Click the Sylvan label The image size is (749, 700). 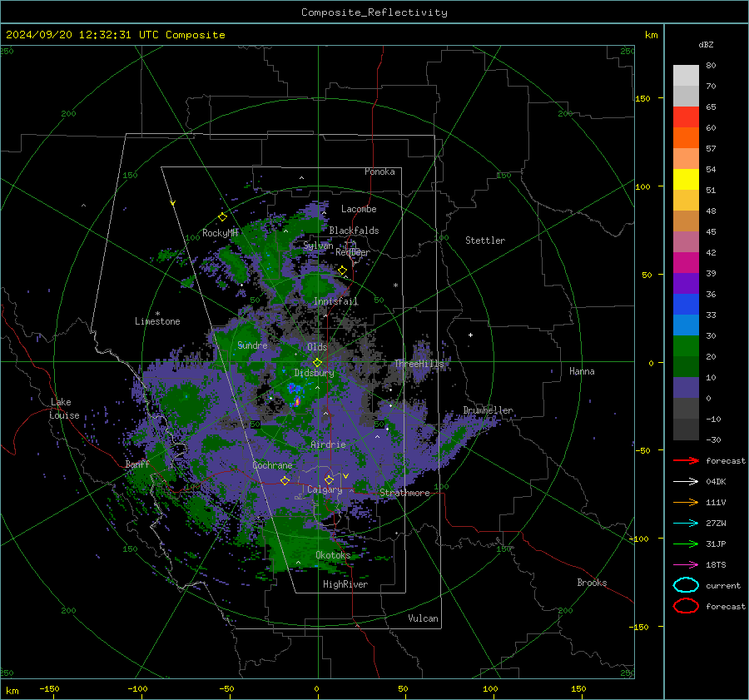tap(318, 246)
